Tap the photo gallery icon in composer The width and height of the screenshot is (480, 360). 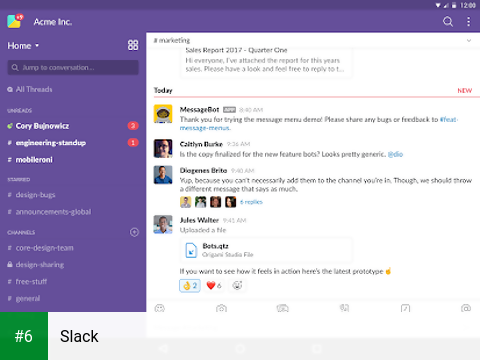[x=283, y=308]
